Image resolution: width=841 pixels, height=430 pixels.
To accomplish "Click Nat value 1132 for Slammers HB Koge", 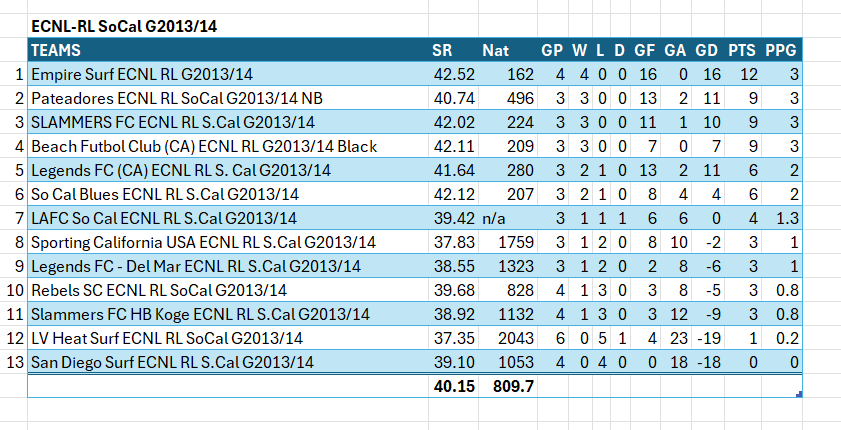I will (507, 314).
